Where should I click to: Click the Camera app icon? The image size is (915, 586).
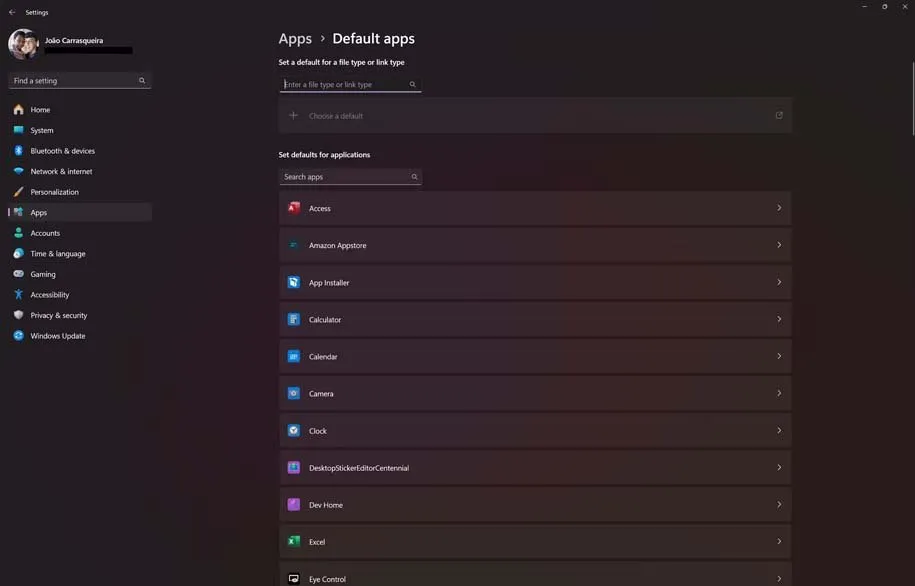(x=294, y=394)
